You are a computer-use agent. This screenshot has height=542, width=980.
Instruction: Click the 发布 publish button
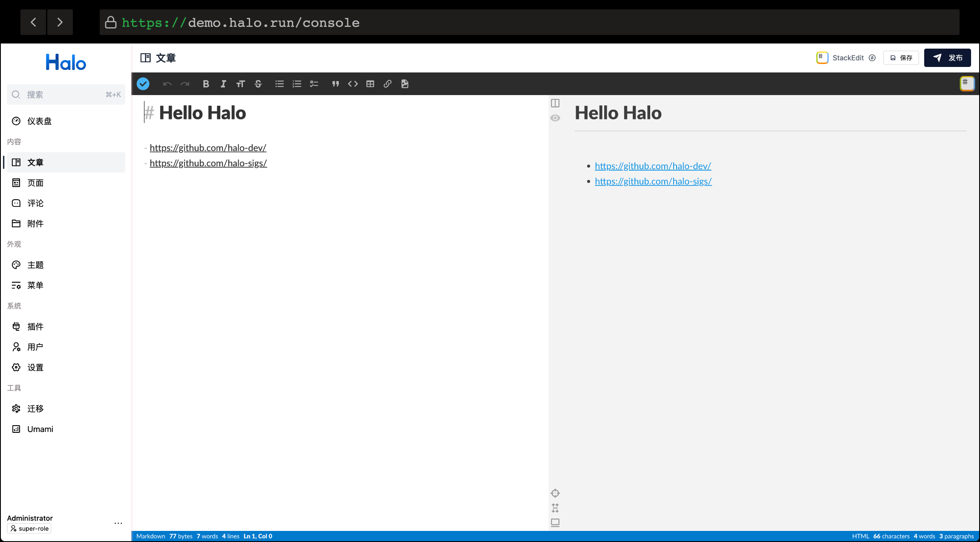(x=947, y=58)
